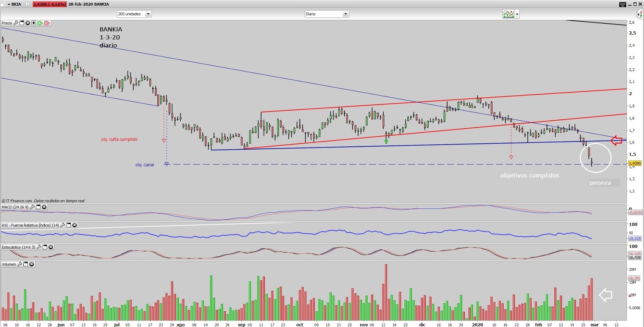Screen dimensions: 644x327
Task: Remove the Volumen indicator panel
Action: point(31,264)
